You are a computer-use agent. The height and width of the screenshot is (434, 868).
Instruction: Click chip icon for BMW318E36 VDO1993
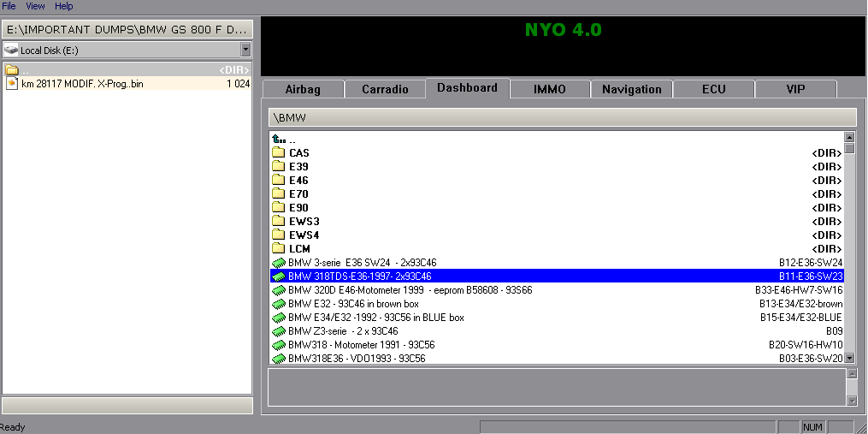(x=278, y=359)
